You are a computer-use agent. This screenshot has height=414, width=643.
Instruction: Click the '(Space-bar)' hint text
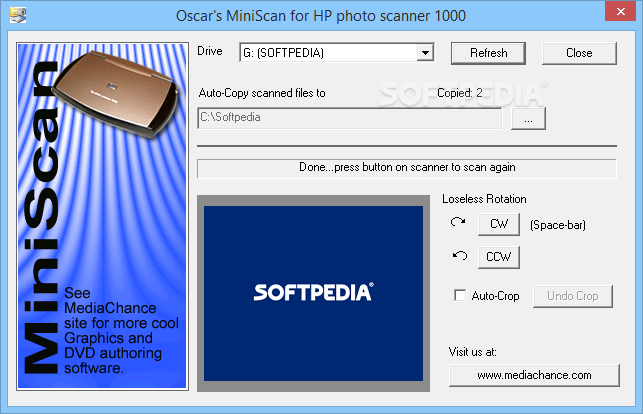coord(558,225)
